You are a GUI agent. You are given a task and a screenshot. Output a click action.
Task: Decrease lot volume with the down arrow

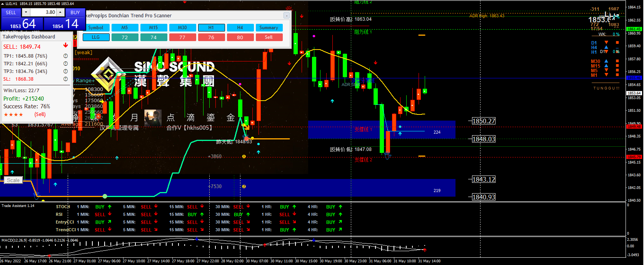tap(26, 12)
